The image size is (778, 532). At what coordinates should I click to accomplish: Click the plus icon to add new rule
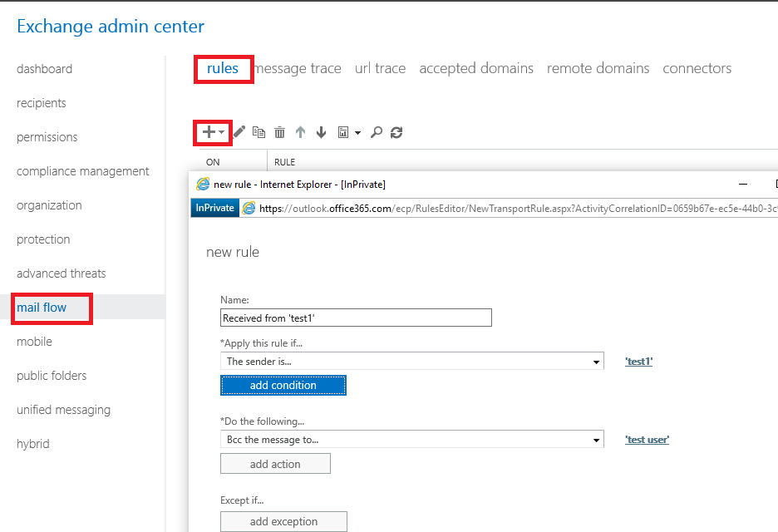tap(209, 132)
